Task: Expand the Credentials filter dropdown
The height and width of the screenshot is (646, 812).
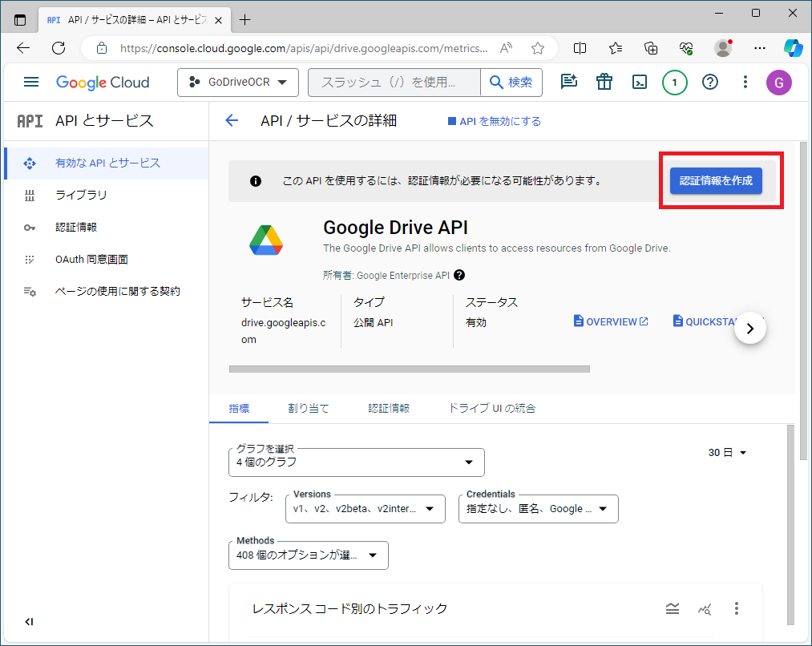Action: [538, 509]
